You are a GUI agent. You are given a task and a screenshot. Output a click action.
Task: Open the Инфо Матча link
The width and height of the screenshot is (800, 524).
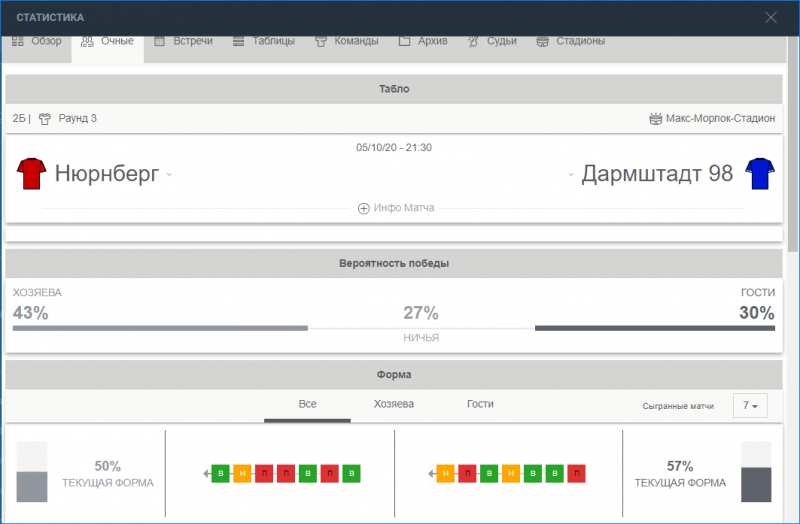pos(404,208)
